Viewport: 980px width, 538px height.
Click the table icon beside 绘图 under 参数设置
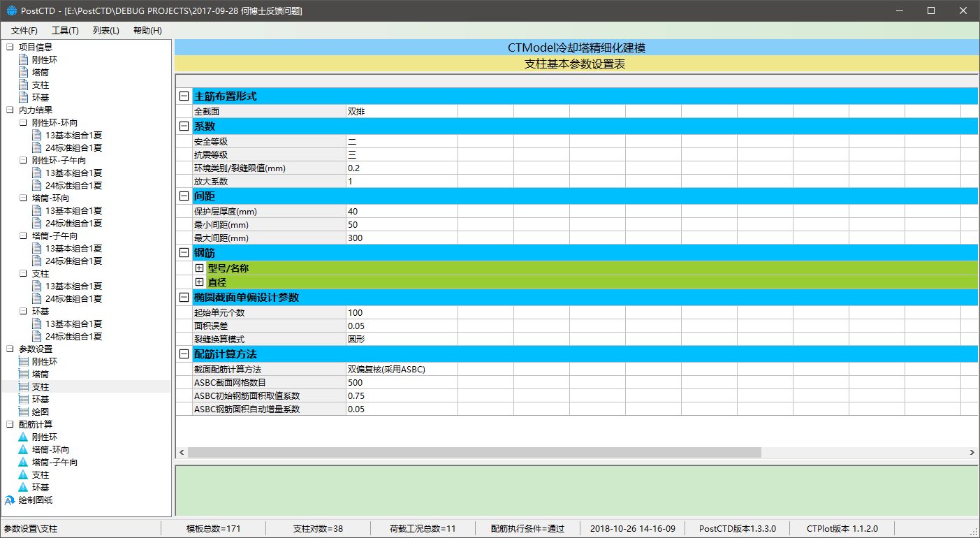pos(23,412)
